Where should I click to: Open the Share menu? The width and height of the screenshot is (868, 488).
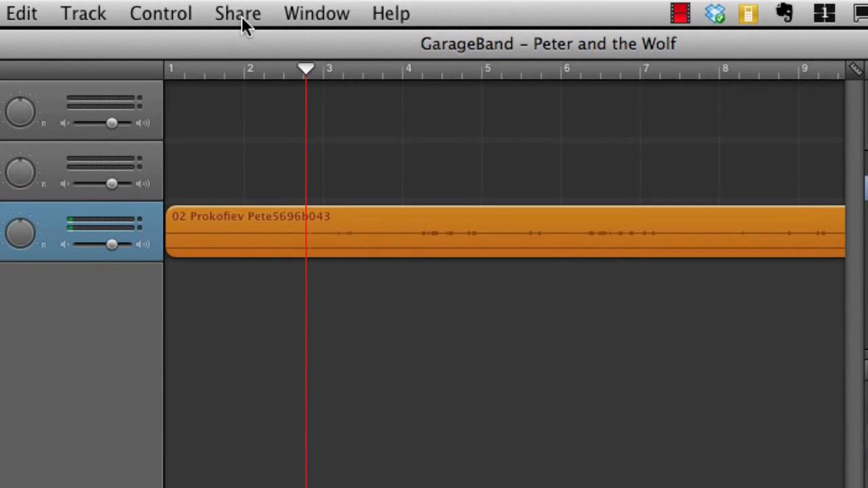point(238,14)
